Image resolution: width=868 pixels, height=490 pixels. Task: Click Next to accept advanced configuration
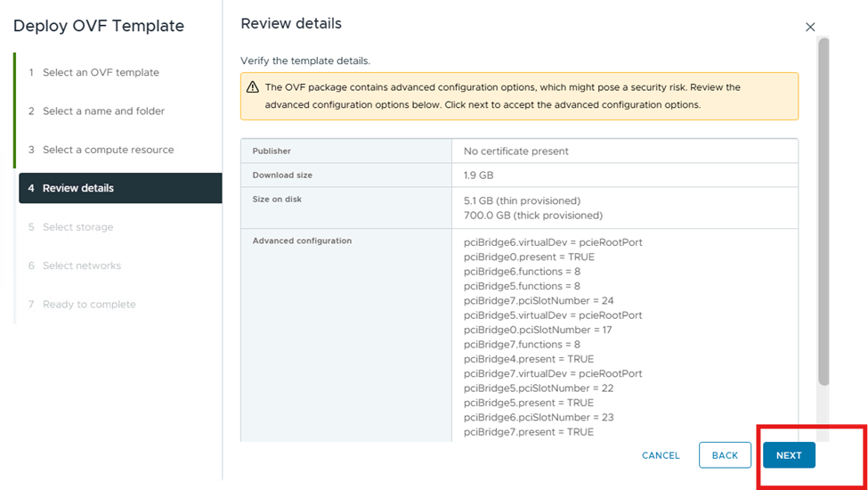click(789, 455)
